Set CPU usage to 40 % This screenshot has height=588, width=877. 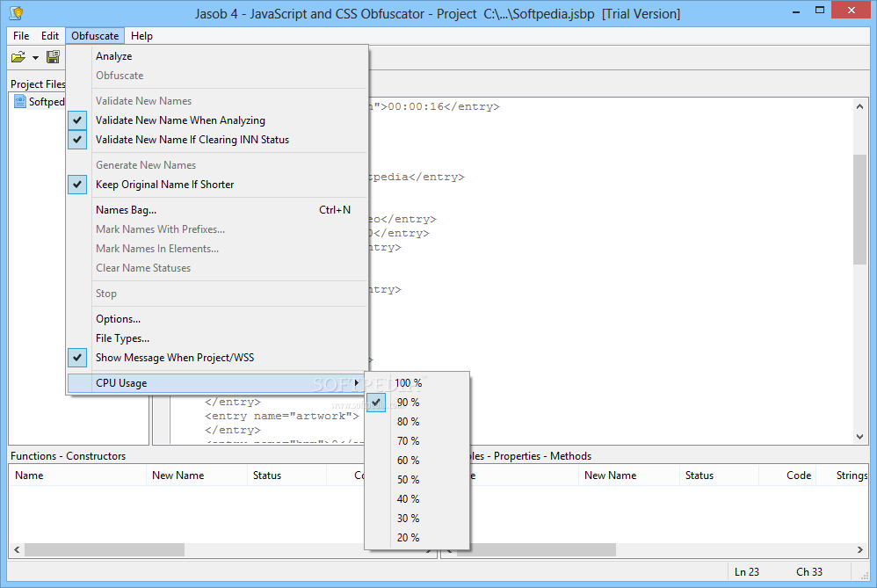(x=417, y=499)
